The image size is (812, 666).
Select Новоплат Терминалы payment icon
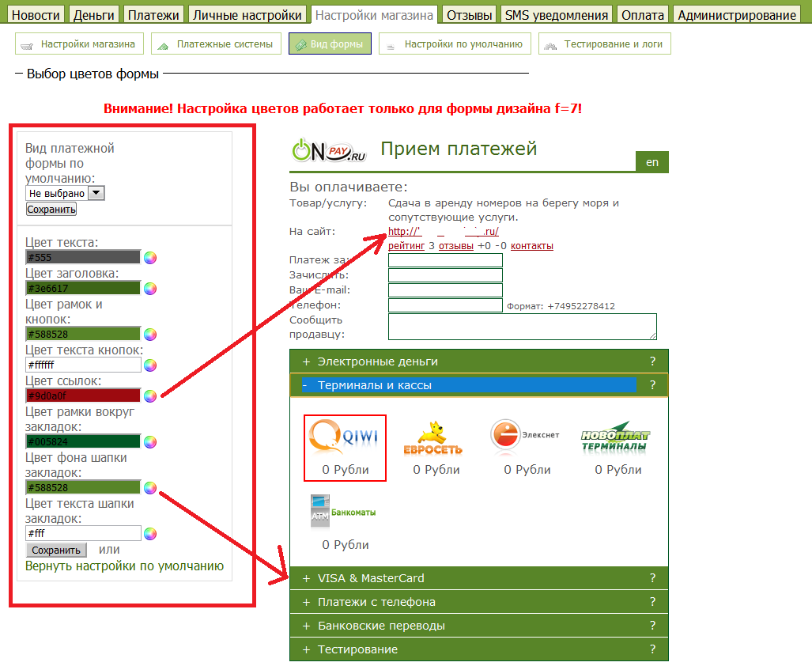[x=617, y=436]
